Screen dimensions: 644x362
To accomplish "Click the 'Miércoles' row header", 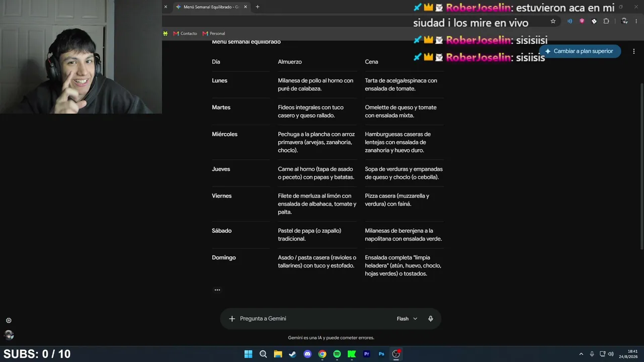I will click(x=224, y=134).
